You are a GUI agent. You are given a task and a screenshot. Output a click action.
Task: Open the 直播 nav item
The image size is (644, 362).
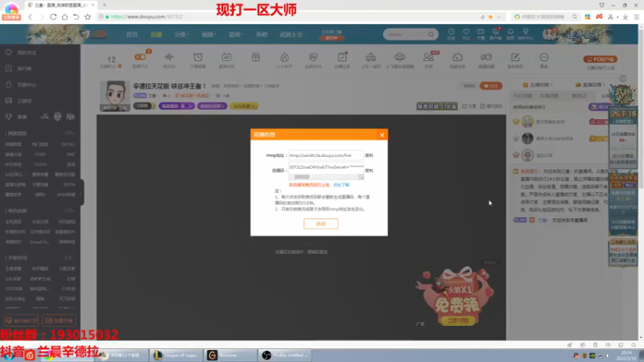[x=156, y=35]
